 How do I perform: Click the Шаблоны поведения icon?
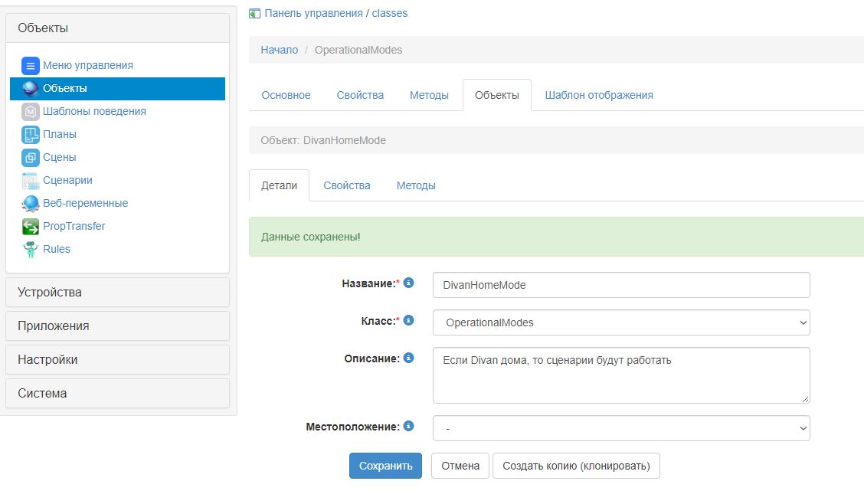[31, 112]
